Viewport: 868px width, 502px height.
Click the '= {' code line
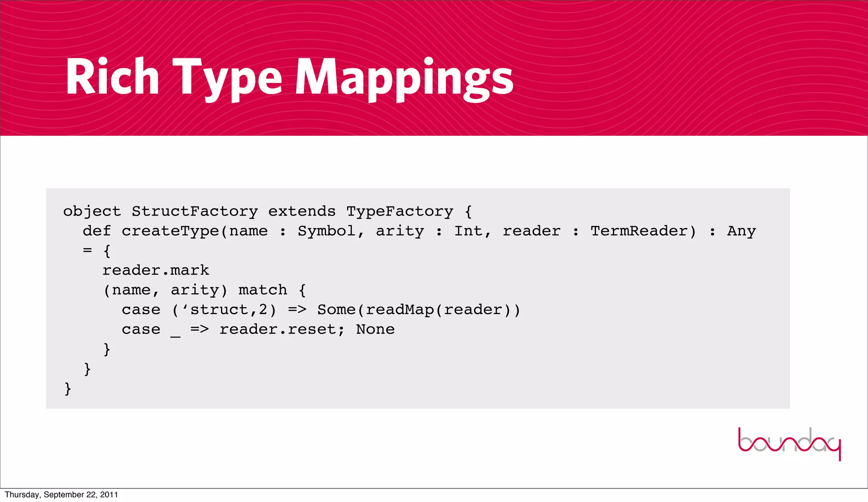[97, 251]
